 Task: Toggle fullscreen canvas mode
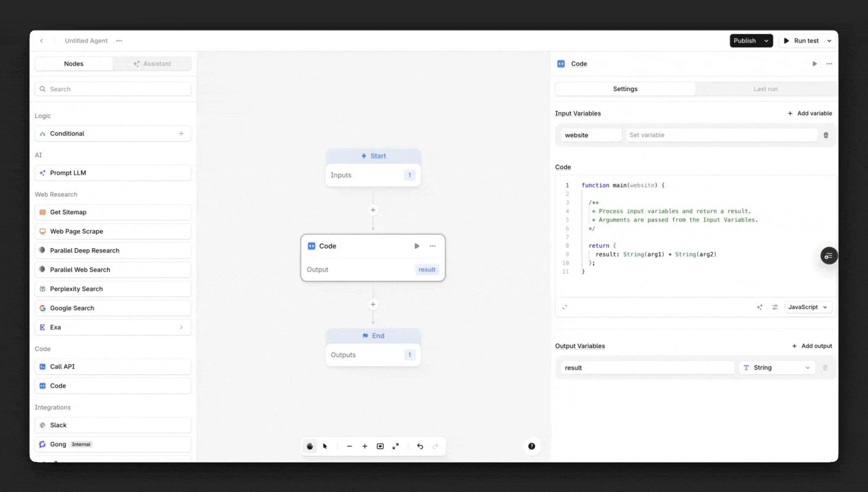point(396,446)
